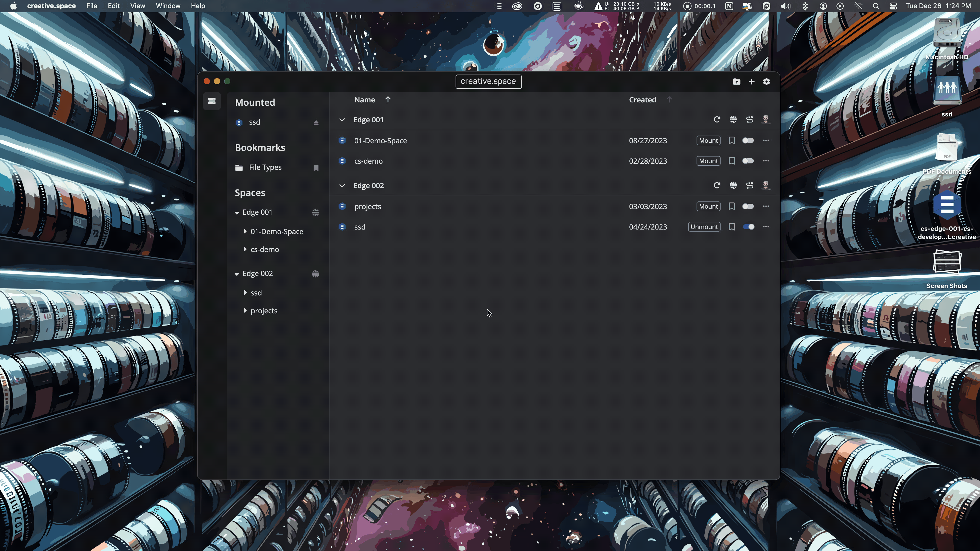The image size is (980, 551).
Task: Open the Help menu
Action: pyautogui.click(x=198, y=6)
